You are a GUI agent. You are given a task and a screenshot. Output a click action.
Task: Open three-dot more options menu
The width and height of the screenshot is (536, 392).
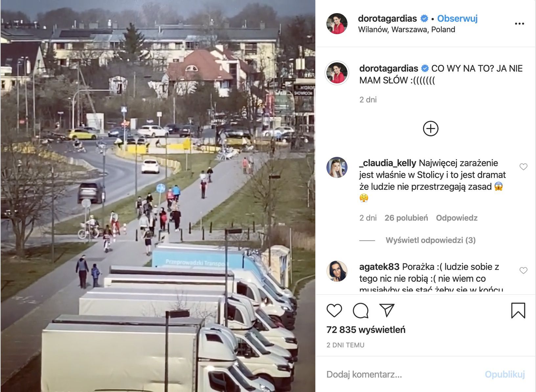[x=519, y=24]
